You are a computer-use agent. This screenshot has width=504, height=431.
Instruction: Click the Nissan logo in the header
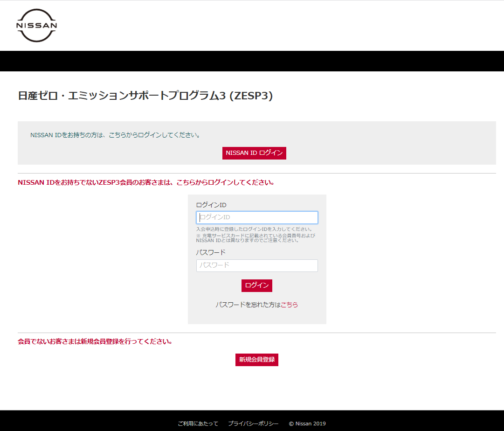point(36,26)
